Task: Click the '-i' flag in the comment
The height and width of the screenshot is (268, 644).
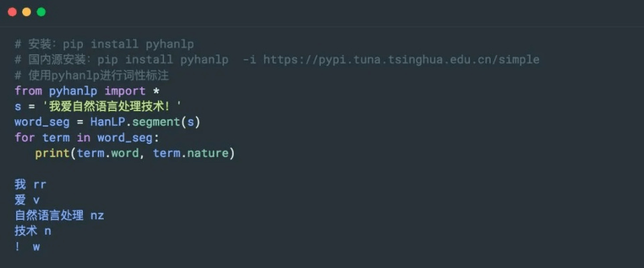Action: coord(249,60)
